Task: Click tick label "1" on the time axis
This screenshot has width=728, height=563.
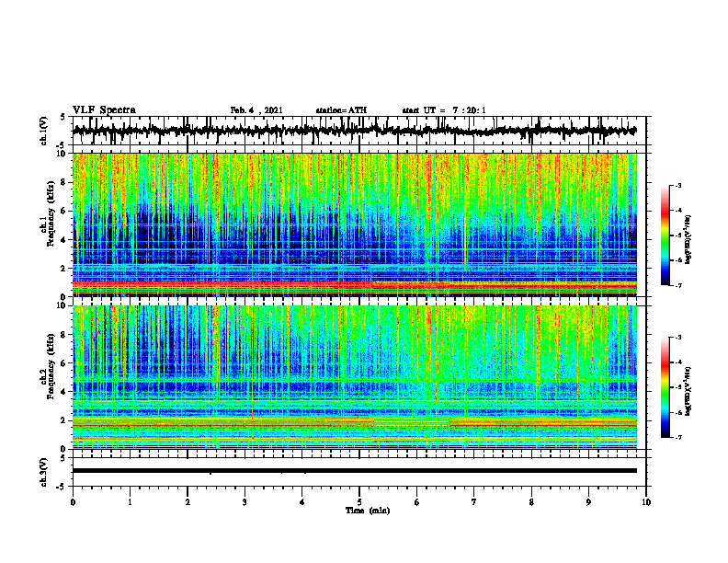Action: point(130,502)
